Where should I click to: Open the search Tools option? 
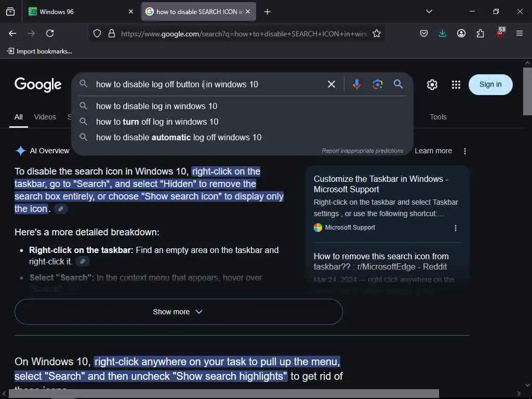click(438, 117)
